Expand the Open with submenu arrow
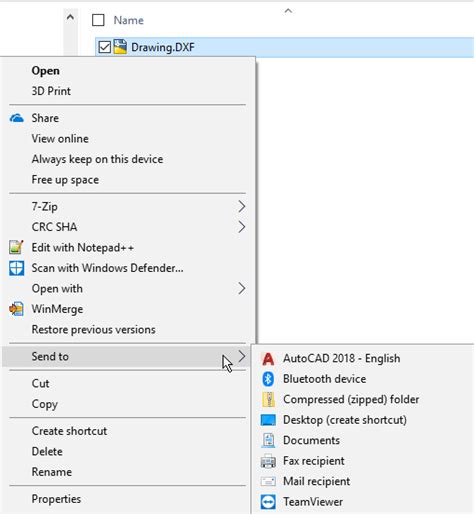 click(242, 288)
